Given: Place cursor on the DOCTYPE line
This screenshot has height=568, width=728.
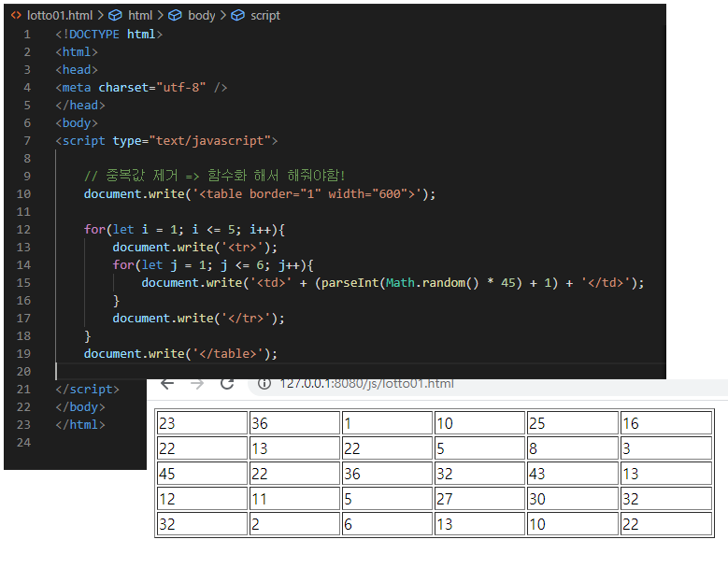Looking at the screenshot, I should tap(109, 35).
